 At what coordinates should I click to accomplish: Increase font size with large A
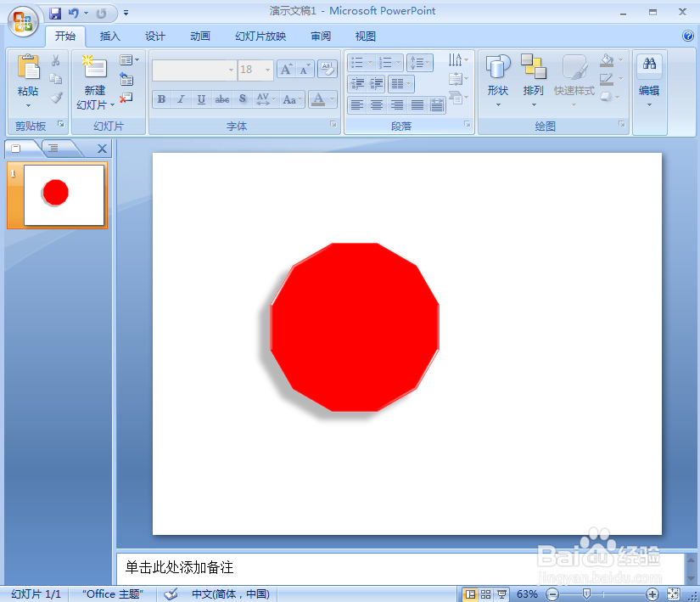click(286, 70)
